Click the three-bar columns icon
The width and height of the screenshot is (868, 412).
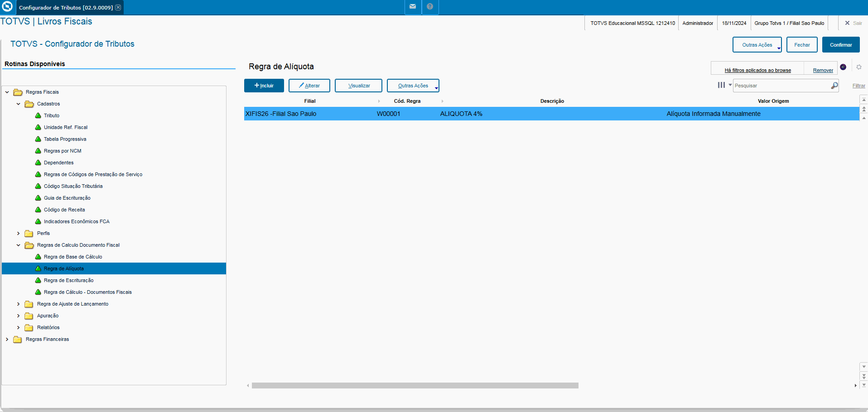(x=721, y=85)
